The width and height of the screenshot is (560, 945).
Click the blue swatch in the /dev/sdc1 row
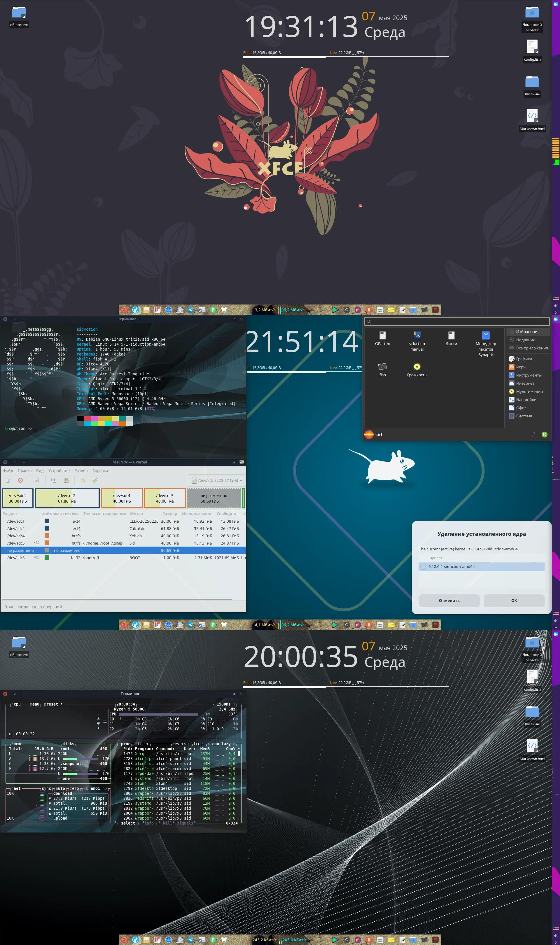click(x=47, y=521)
